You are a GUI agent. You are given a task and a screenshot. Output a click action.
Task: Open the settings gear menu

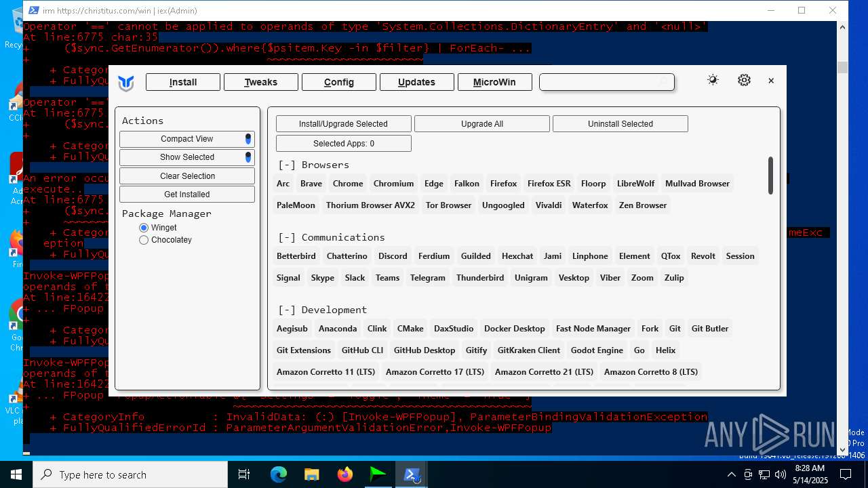click(x=744, y=80)
